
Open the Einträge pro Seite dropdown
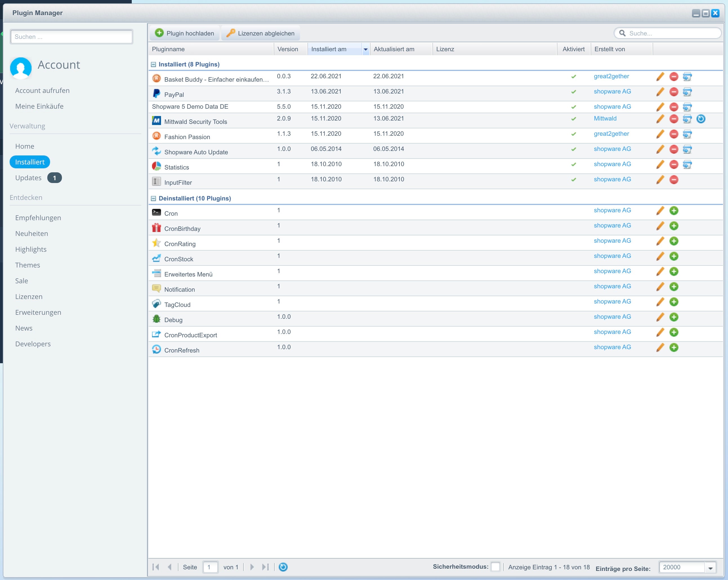coord(711,568)
